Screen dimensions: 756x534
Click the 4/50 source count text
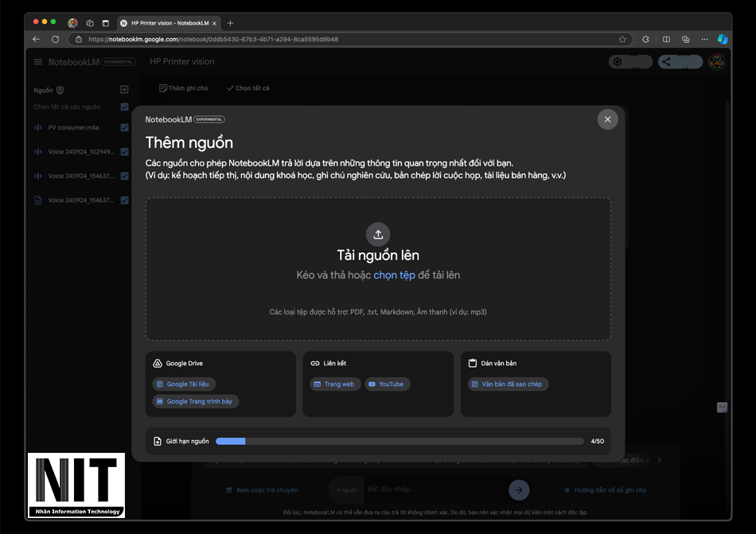(598, 442)
